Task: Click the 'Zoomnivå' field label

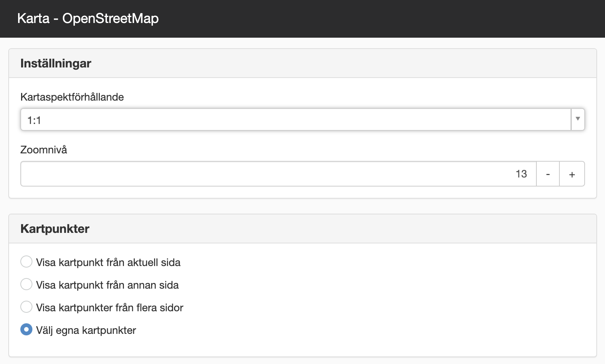Action: pos(44,150)
